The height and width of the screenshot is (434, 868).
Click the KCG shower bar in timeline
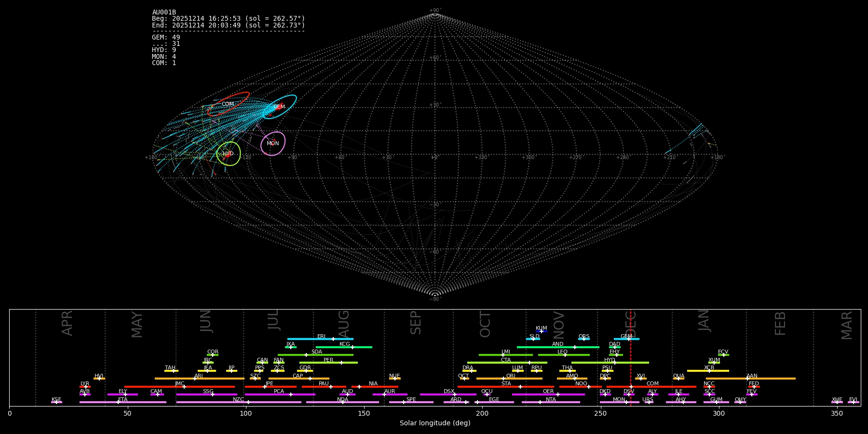(x=344, y=347)
